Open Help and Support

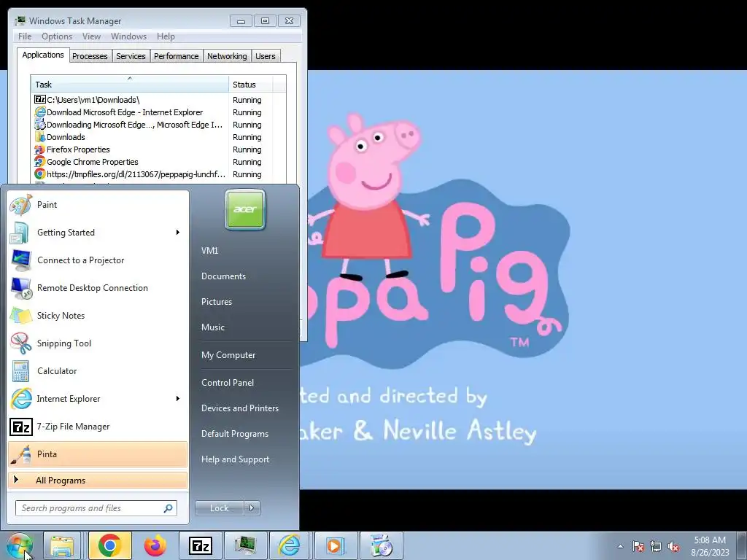coord(236,459)
